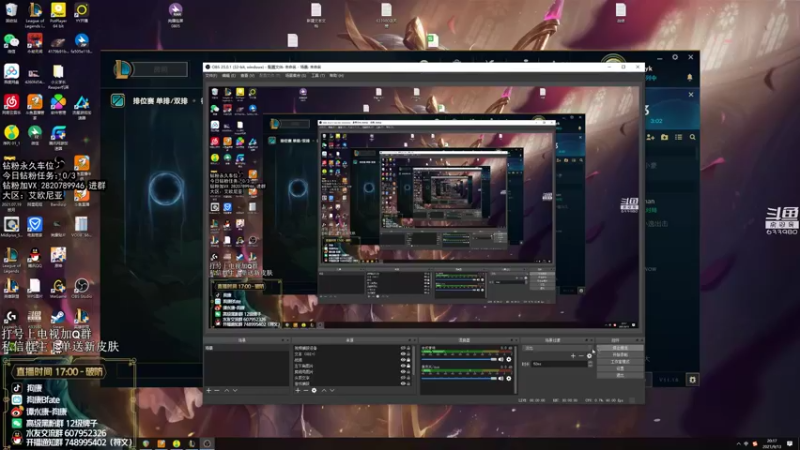Screen dimensions: 800x450
Task: Click 开始录制 button in OBS controls
Action: tap(620, 355)
